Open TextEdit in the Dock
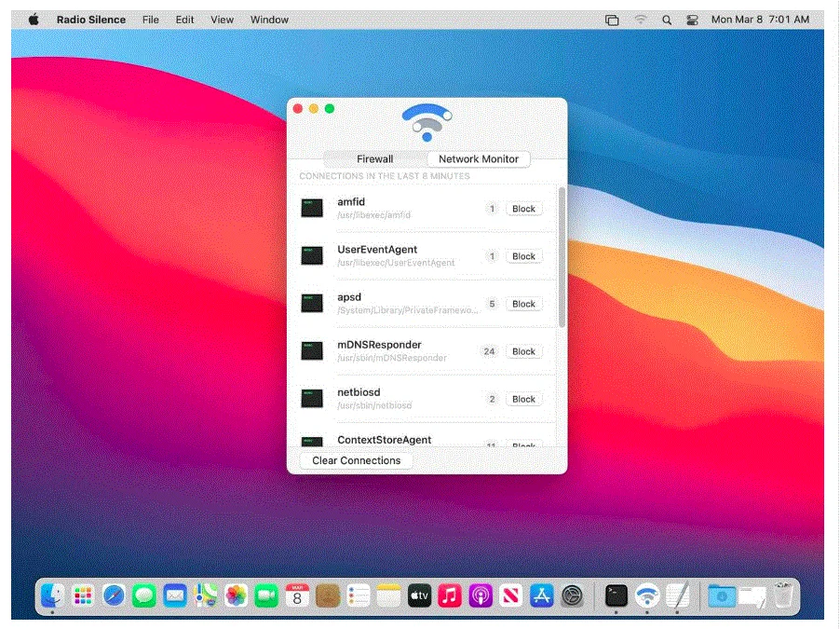Viewport: 840px width, 629px height. 678,595
